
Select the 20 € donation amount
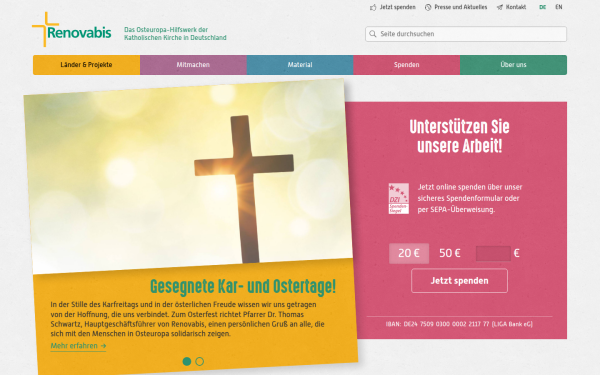(409, 253)
